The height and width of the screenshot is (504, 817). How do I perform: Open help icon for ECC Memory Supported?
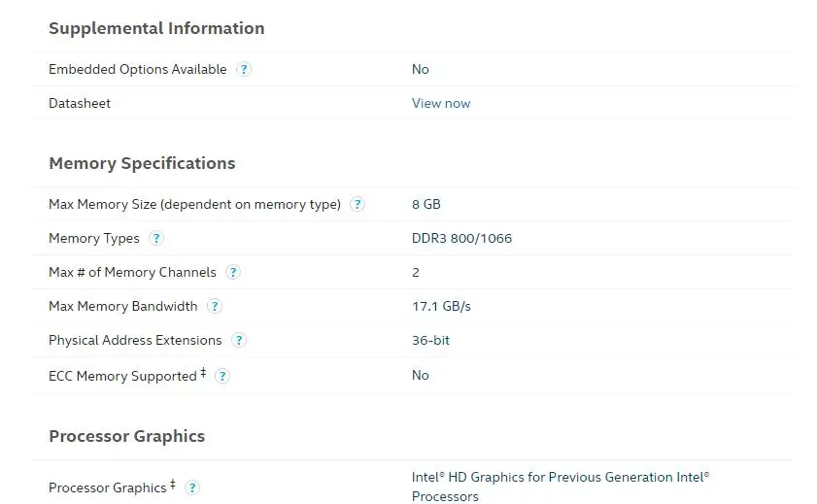(221, 376)
